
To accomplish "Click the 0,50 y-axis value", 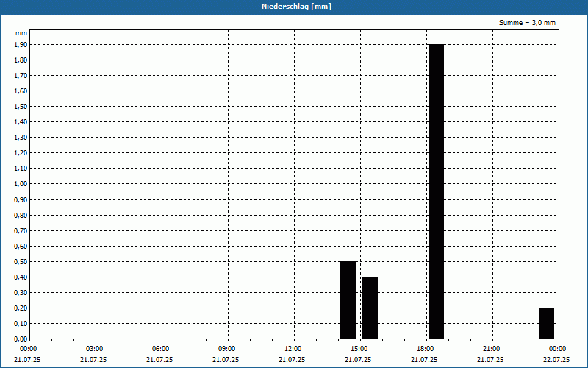I will [21, 262].
